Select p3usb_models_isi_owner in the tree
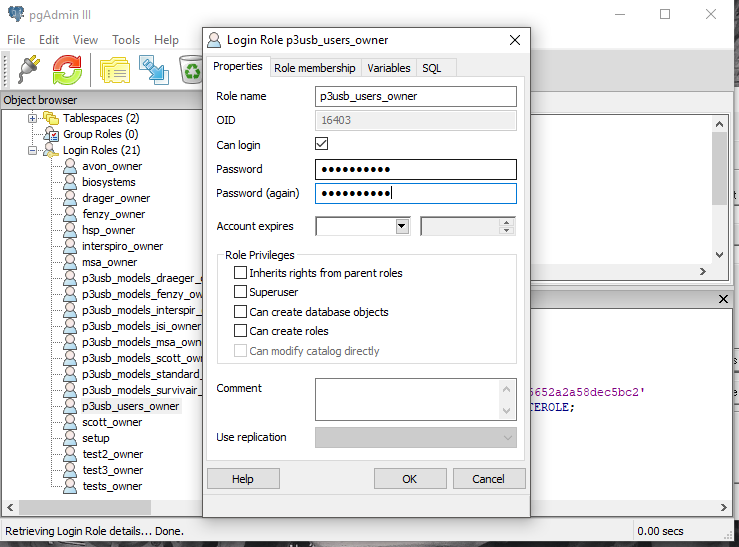 141,326
